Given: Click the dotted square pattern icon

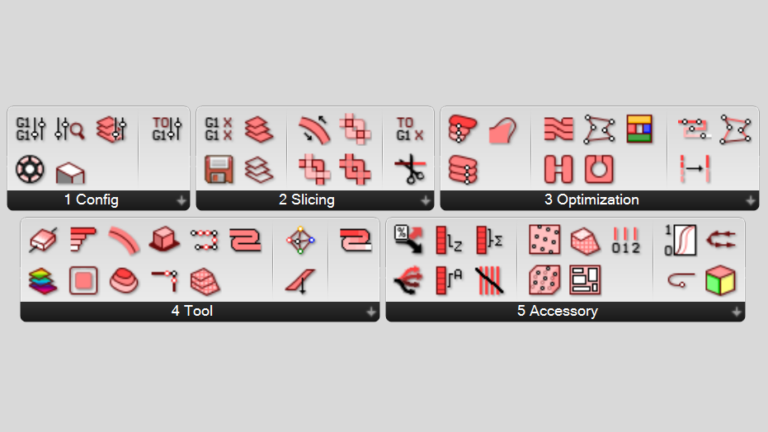Looking at the screenshot, I should (544, 240).
